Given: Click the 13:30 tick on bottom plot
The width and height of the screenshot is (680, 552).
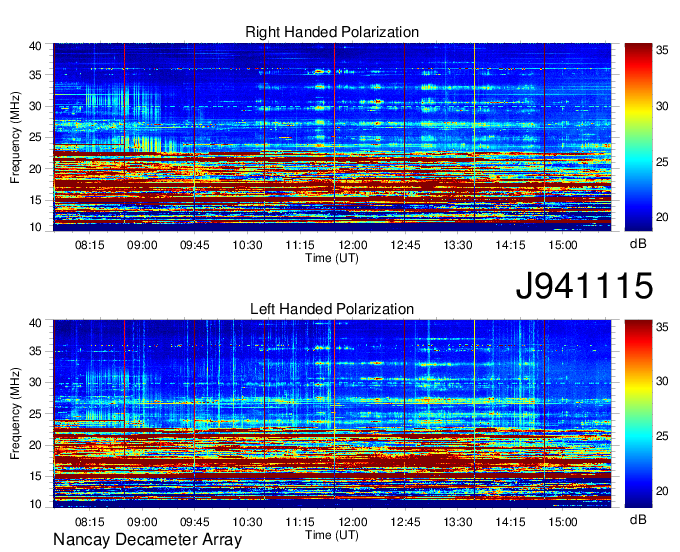Looking at the screenshot, I should point(458,522).
